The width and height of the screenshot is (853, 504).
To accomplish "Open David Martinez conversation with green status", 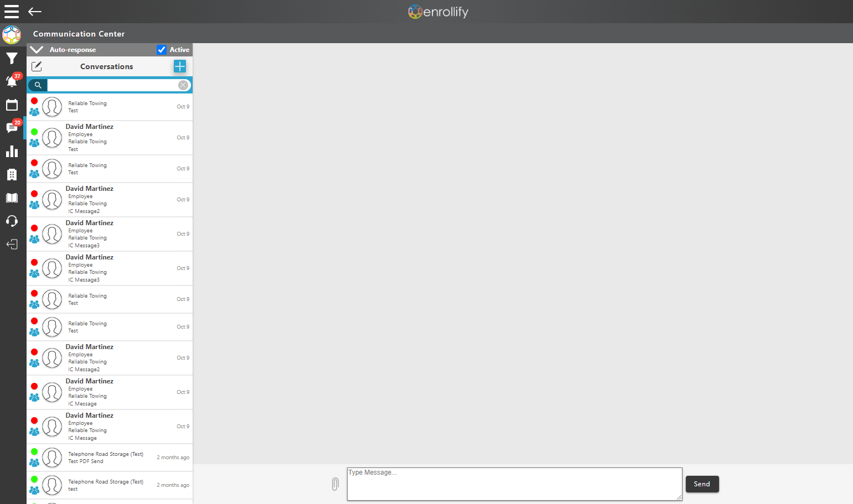I will pyautogui.click(x=110, y=138).
